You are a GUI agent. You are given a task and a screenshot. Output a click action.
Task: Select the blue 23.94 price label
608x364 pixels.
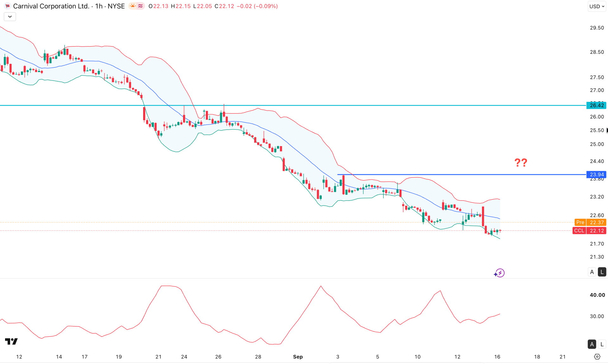coord(596,175)
